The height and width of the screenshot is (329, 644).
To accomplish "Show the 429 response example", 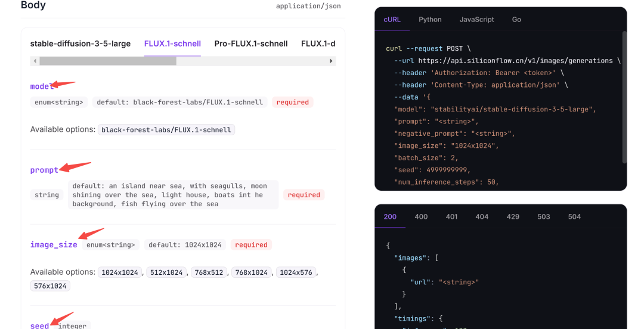I will (x=513, y=216).
